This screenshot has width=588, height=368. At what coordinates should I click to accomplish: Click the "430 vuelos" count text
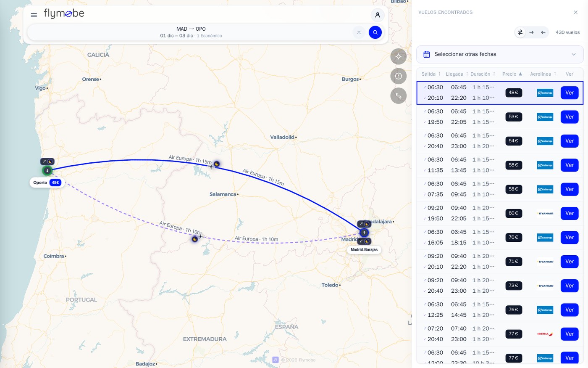pos(567,32)
